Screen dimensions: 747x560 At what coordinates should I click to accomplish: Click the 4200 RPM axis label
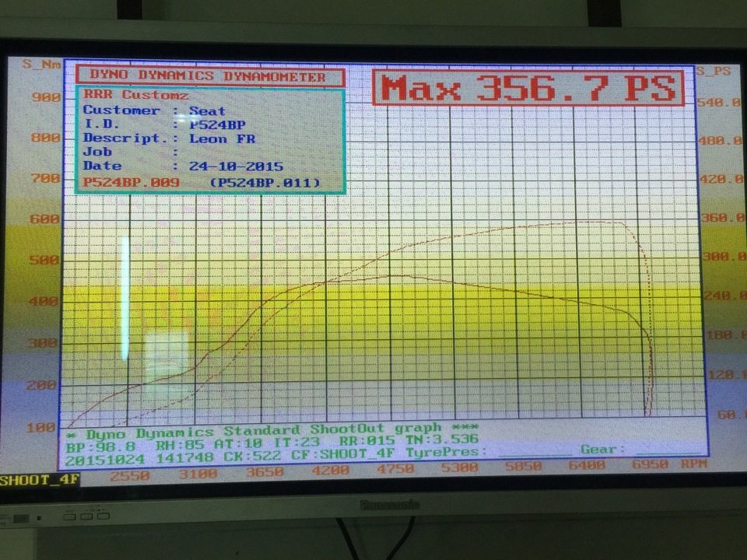pyautogui.click(x=330, y=471)
